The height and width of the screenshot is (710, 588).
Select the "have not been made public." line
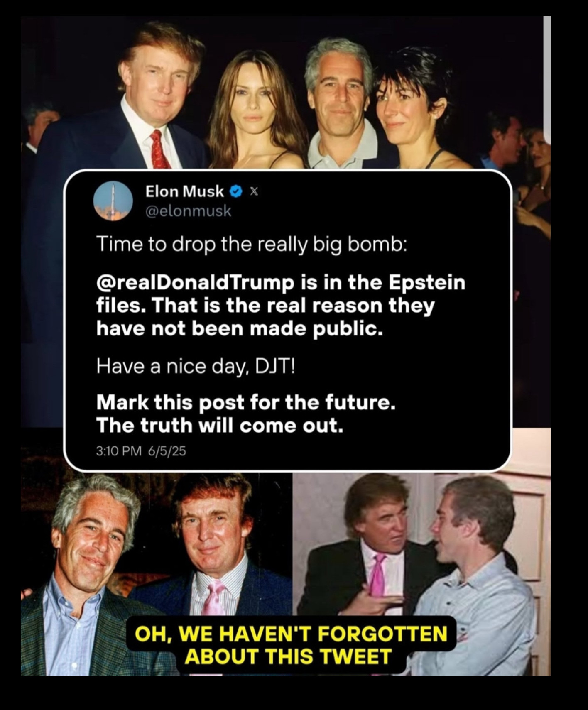239,329
